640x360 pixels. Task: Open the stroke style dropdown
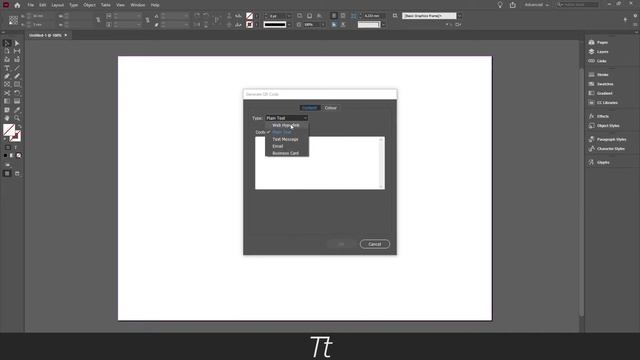pyautogui.click(x=289, y=25)
